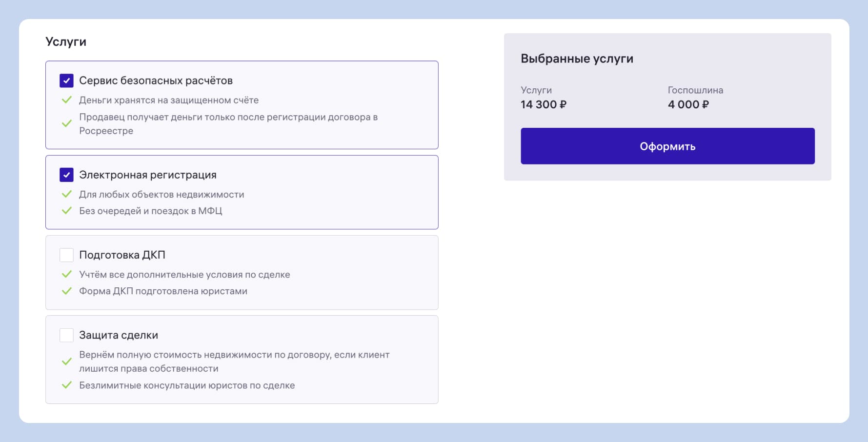Enable the Защита сделки checkbox
Image resolution: width=868 pixels, height=442 pixels.
(x=66, y=335)
